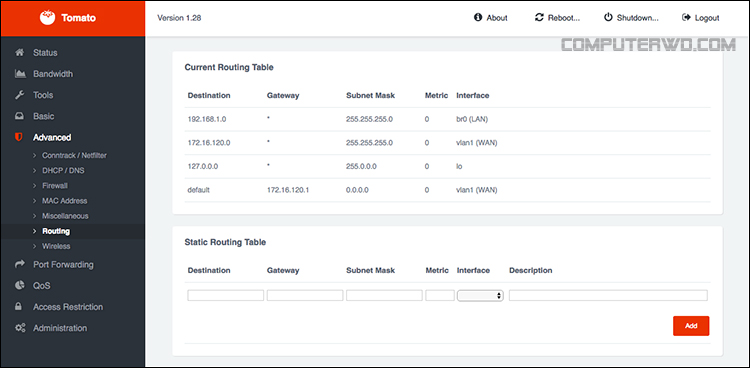Click the static route Description field
750x368 pixels.
608,295
